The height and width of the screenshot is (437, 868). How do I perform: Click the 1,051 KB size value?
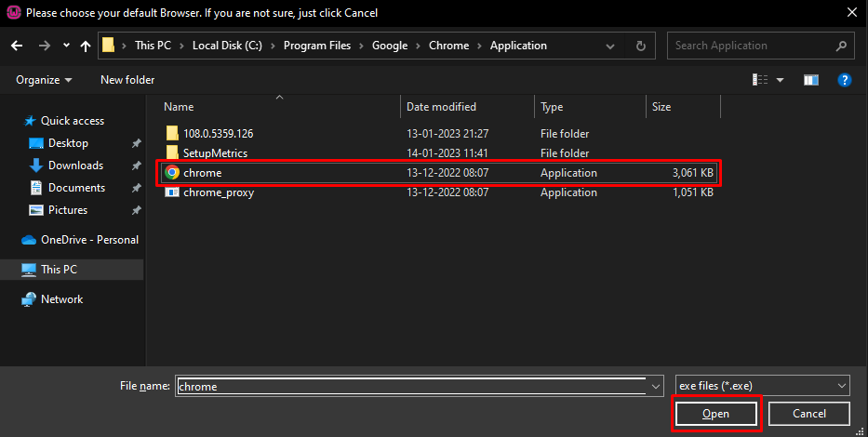click(692, 192)
